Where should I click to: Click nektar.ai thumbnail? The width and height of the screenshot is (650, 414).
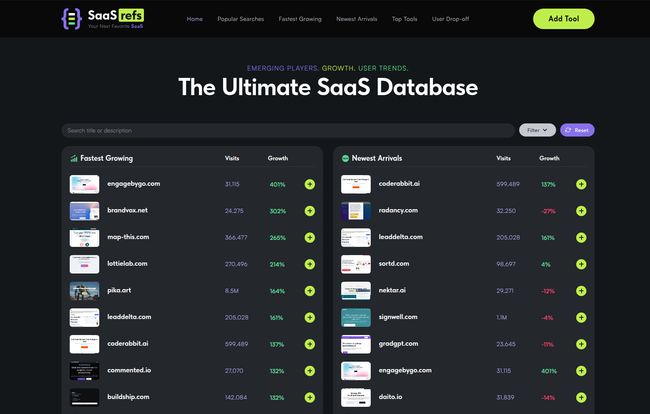click(x=356, y=291)
